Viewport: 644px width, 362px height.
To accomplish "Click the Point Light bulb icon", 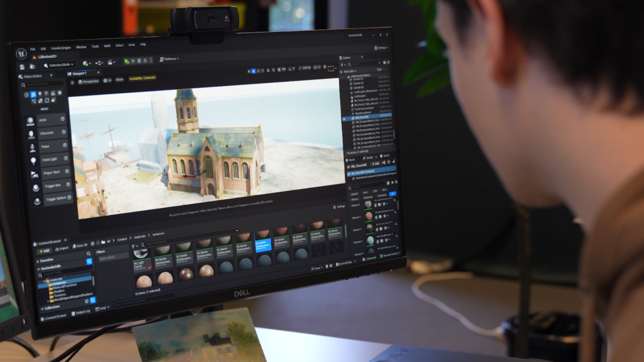I will [x=34, y=160].
